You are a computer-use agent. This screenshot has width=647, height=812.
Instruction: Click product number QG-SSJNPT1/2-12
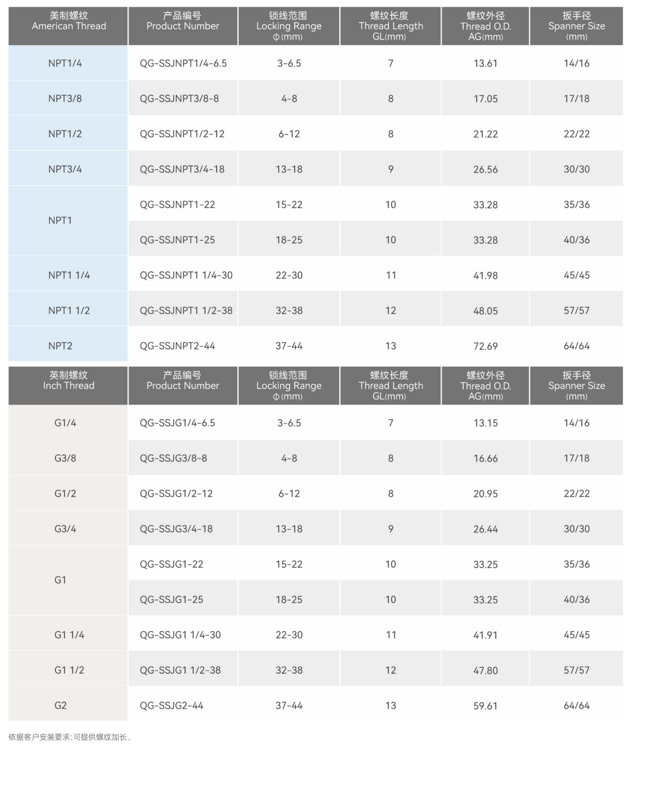coord(182,134)
